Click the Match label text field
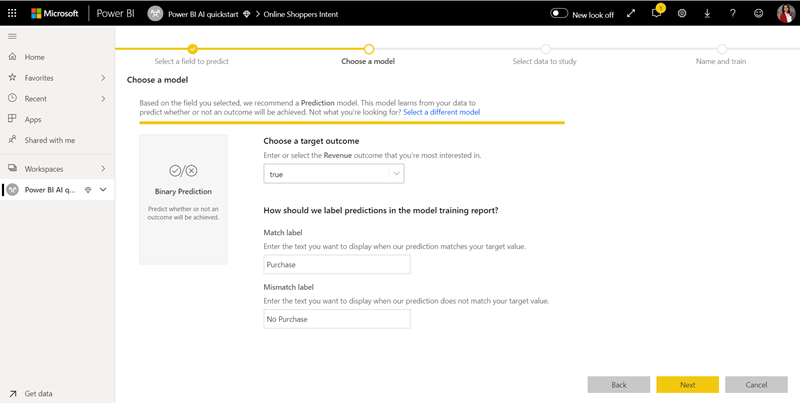This screenshot has width=800, height=403. (x=337, y=264)
